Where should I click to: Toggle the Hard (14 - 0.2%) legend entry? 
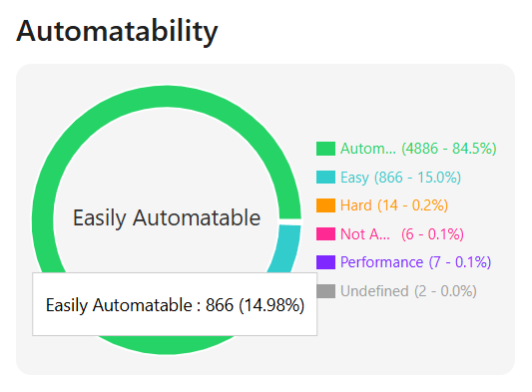(394, 205)
